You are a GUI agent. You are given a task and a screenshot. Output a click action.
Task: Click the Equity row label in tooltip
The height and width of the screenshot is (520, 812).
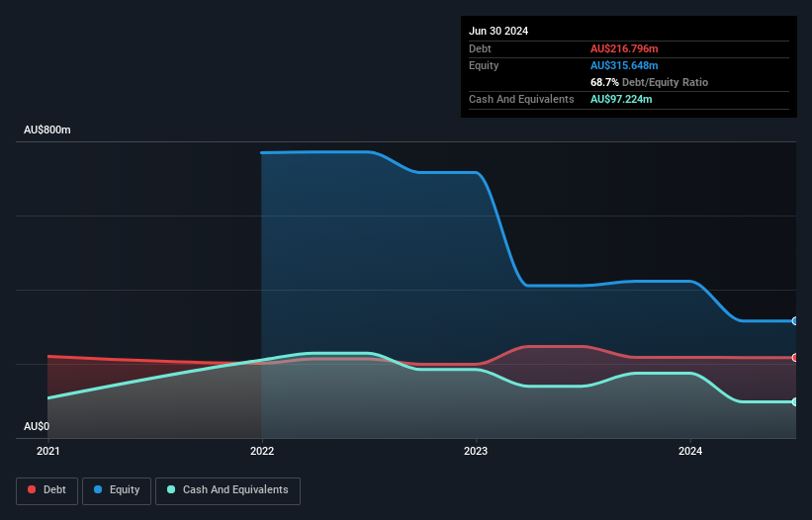484,65
